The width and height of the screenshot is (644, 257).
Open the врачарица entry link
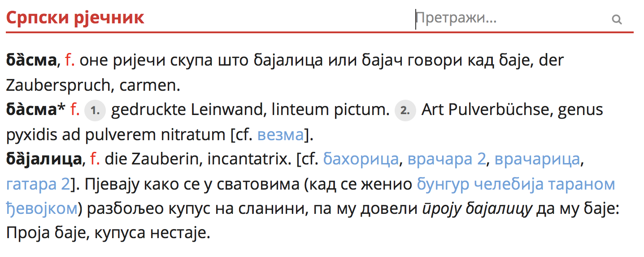click(537, 159)
